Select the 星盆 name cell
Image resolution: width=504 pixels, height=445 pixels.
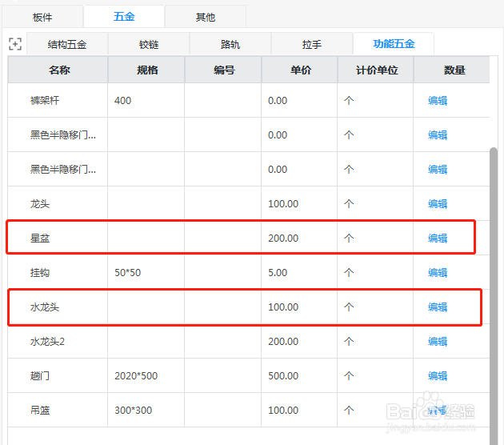[x=58, y=238]
